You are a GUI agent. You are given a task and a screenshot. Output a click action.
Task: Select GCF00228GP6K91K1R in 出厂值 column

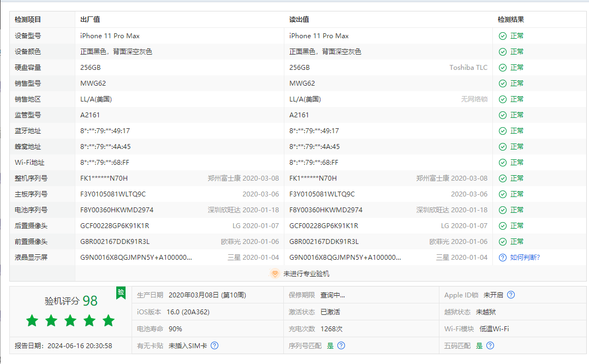(115, 226)
